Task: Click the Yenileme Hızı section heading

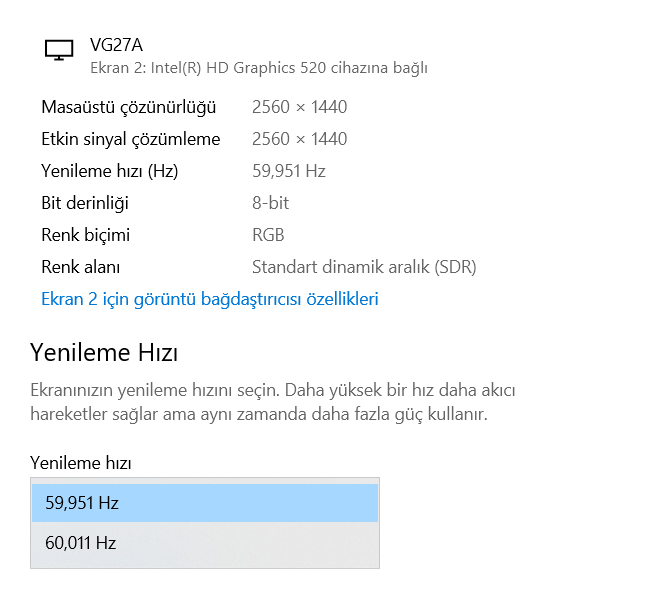Action: click(104, 353)
